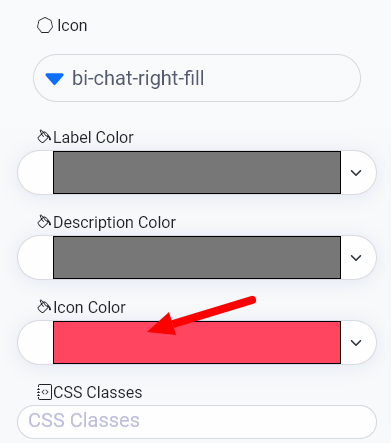Open the blue triangle icon picker dropdown
Image resolution: width=391 pixels, height=443 pixels.
point(54,79)
